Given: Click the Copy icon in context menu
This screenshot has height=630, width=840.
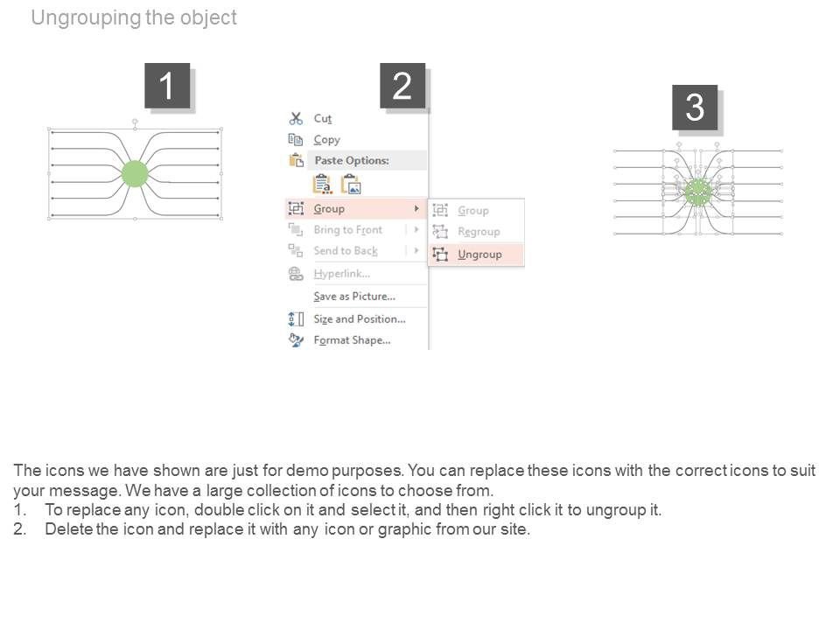Looking at the screenshot, I should (296, 139).
